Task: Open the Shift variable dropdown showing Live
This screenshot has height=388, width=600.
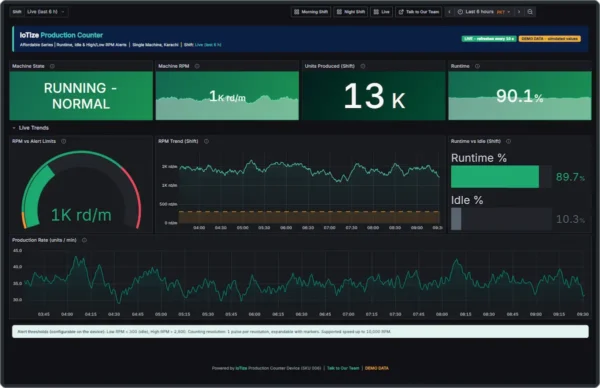Action: pos(46,12)
